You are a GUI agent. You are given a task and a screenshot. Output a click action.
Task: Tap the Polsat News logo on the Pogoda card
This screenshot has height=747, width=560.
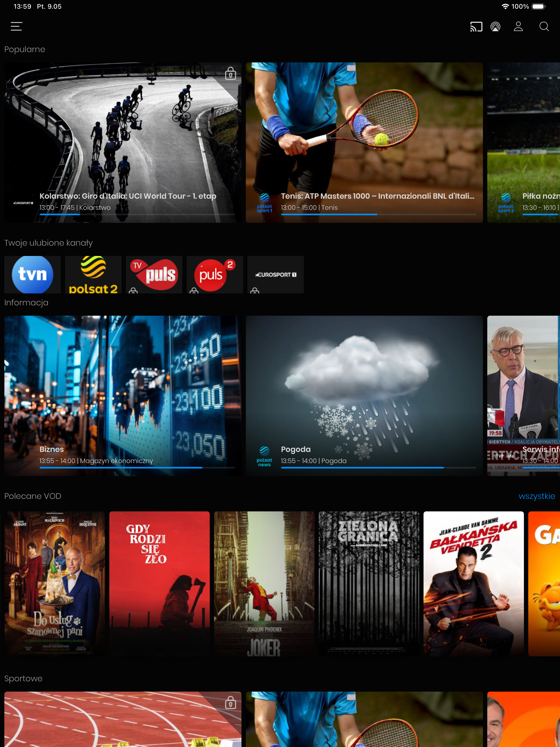click(264, 456)
